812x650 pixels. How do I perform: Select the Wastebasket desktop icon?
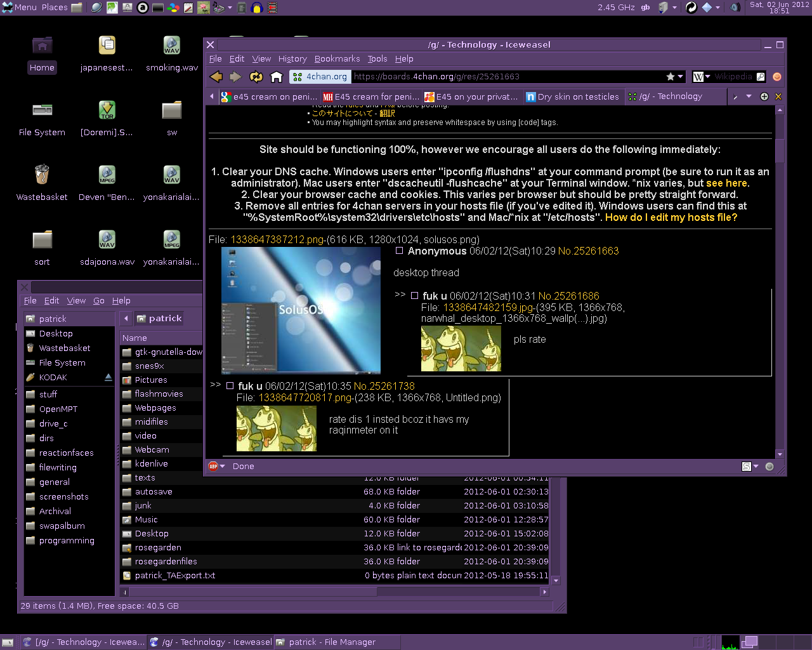point(42,183)
